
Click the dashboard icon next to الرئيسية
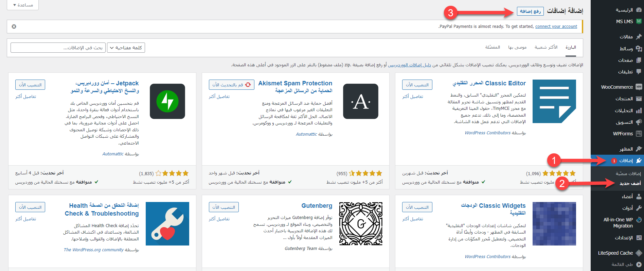639,10
